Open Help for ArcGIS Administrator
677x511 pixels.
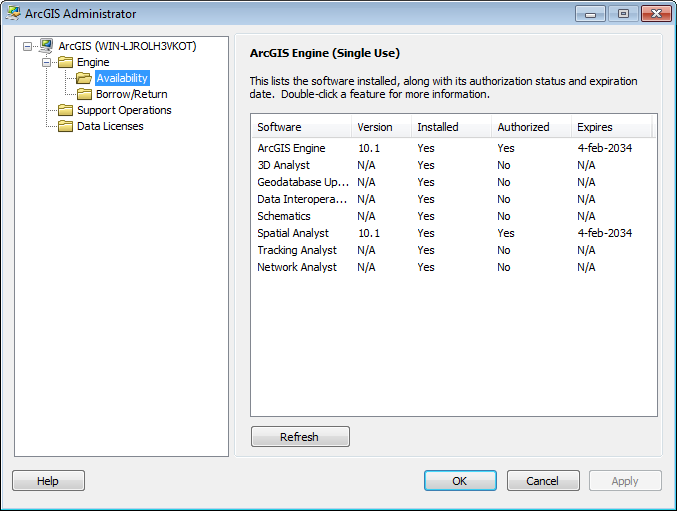pos(48,481)
